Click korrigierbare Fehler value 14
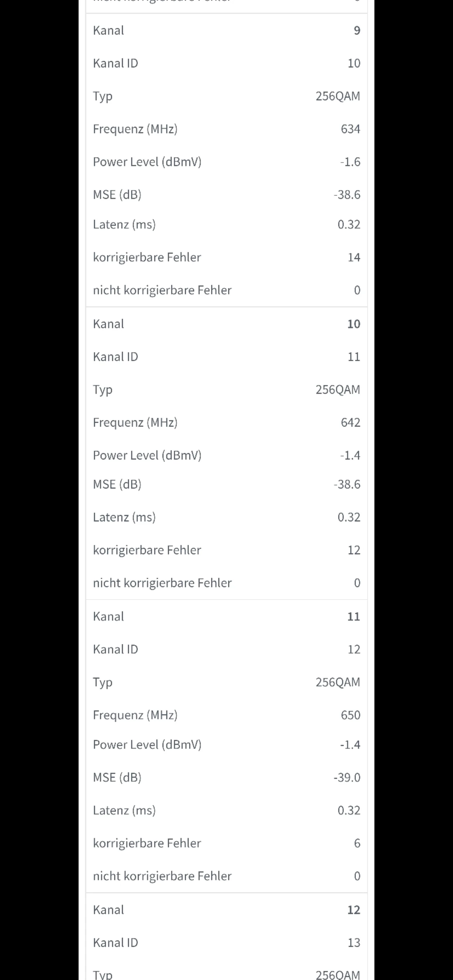Image resolution: width=453 pixels, height=980 pixels. 353,257
